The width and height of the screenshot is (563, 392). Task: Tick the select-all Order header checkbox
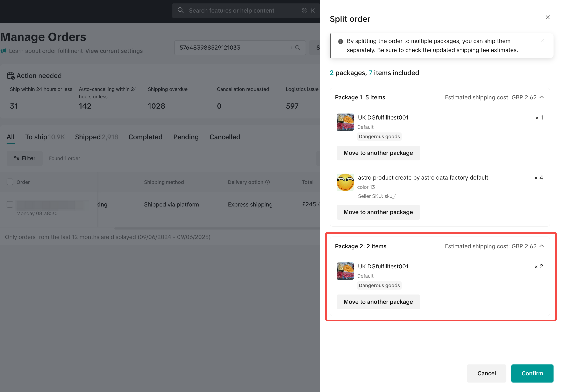[10, 182]
